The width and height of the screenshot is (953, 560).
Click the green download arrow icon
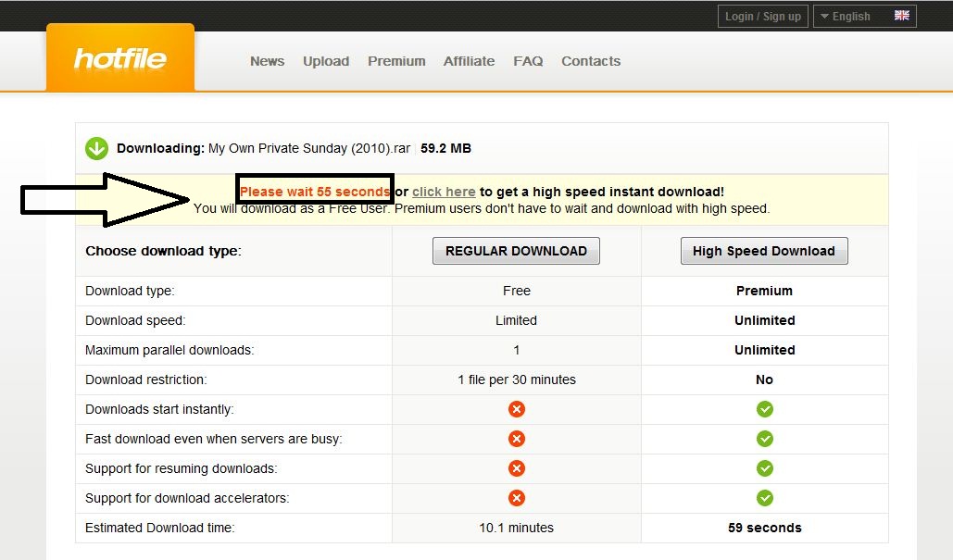click(x=96, y=148)
